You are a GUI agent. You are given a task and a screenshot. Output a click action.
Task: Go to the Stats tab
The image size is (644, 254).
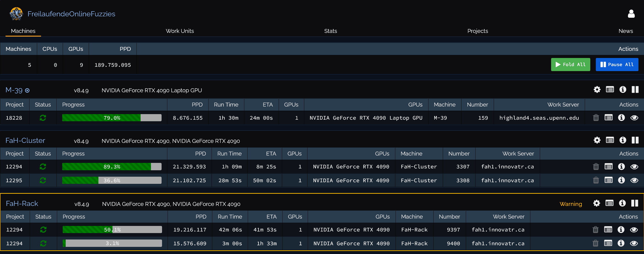[x=330, y=31]
